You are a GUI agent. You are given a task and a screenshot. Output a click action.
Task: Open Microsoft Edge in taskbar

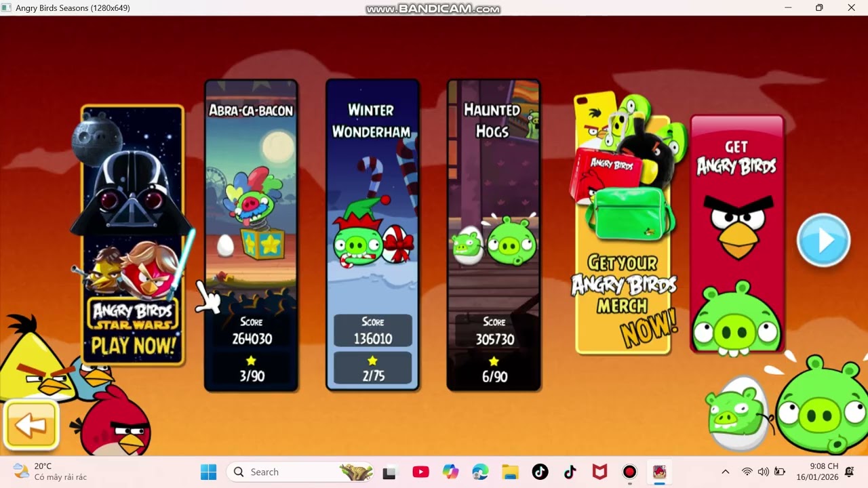pyautogui.click(x=480, y=472)
